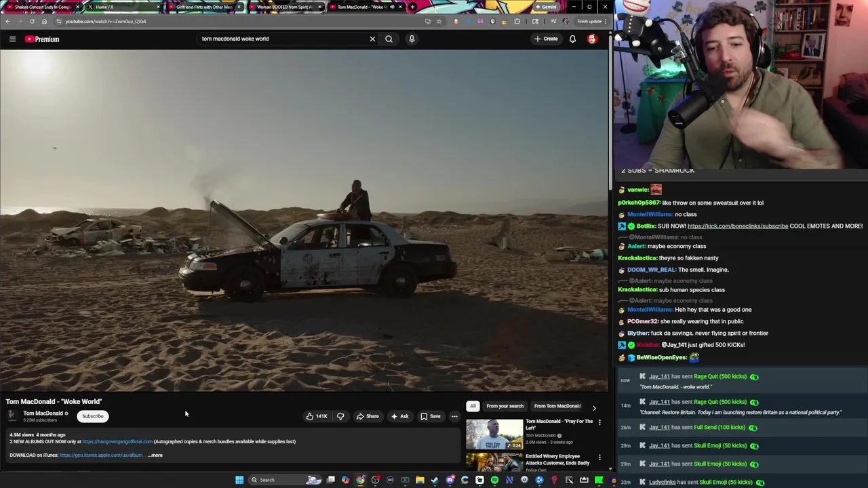Open options for Entitled Winery Employee video

[599, 457]
